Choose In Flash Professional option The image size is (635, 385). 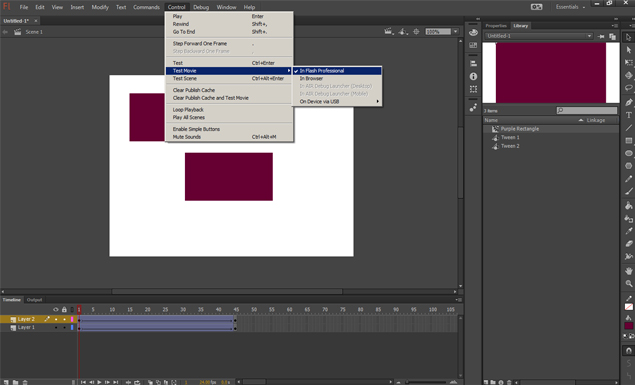337,71
